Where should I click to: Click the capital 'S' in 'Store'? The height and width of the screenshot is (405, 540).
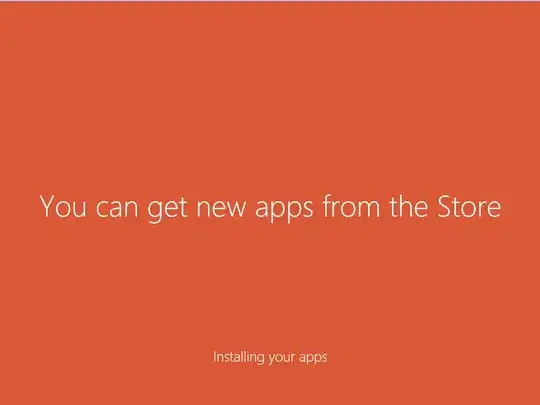[x=444, y=206]
